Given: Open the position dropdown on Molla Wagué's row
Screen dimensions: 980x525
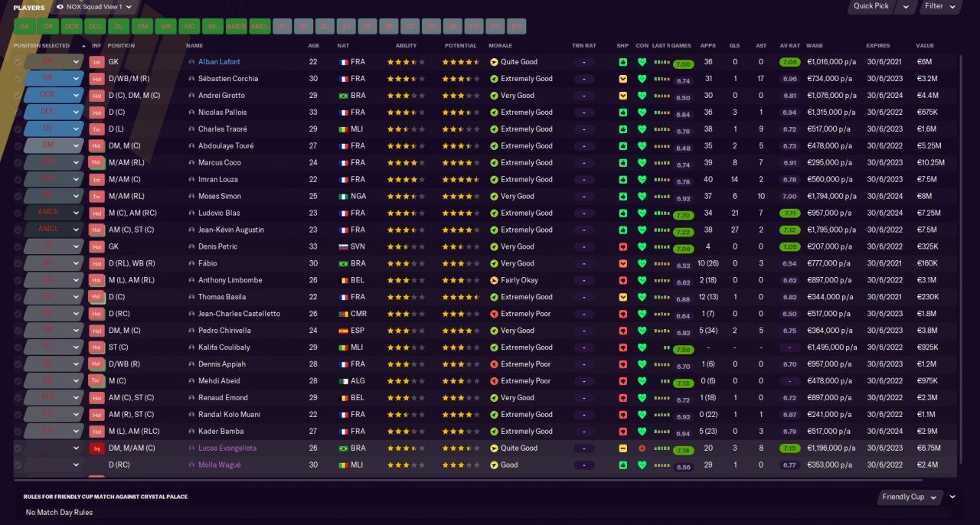Looking at the screenshot, I should coord(53,465).
